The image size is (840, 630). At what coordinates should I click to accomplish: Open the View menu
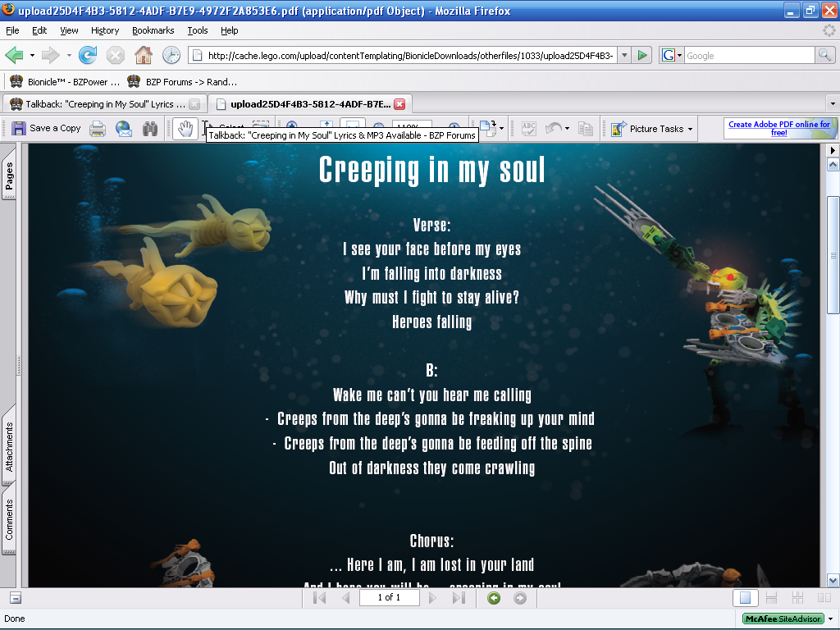tap(69, 30)
